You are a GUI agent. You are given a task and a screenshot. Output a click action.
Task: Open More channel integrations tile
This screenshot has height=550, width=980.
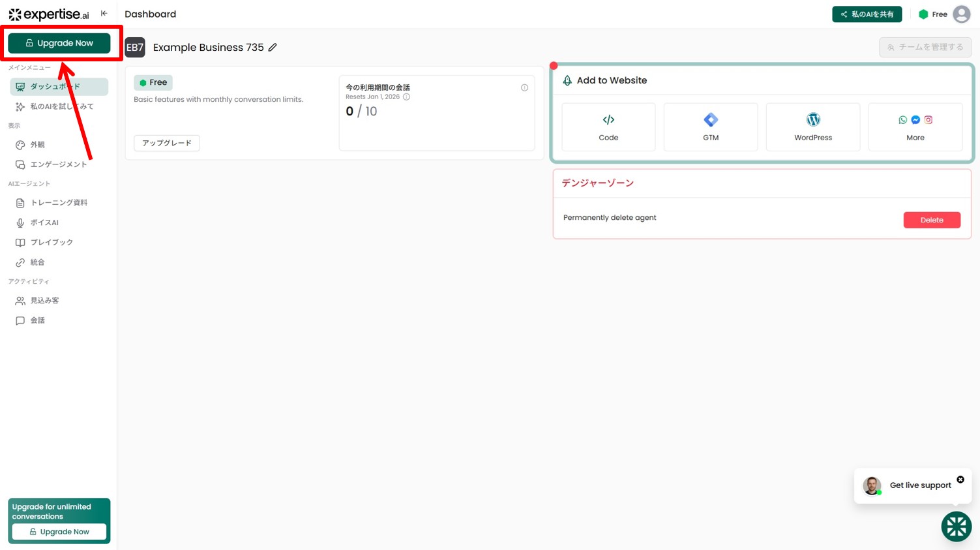[x=915, y=127]
